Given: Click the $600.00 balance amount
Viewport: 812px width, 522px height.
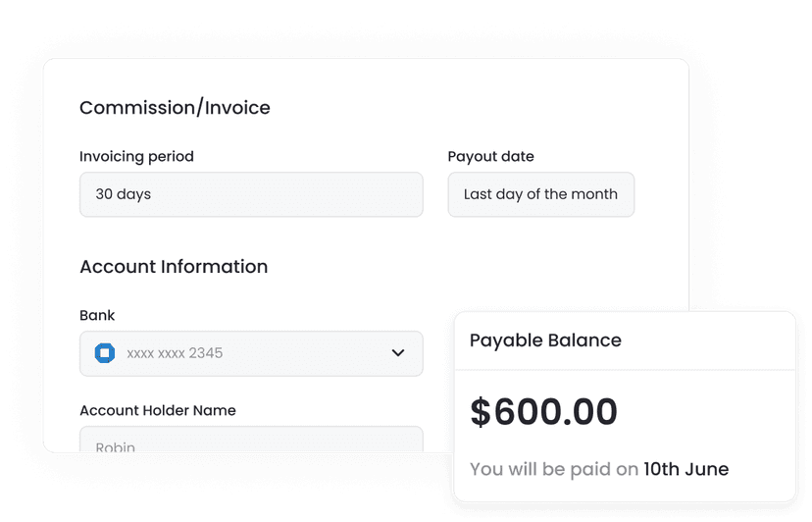Looking at the screenshot, I should click(543, 412).
